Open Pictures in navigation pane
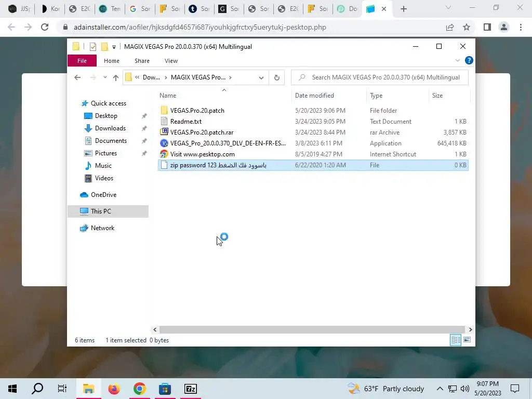The width and height of the screenshot is (532, 399). 106,153
